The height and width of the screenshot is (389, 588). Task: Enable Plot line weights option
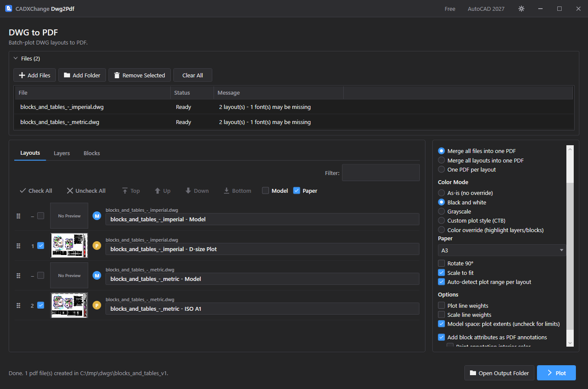pos(441,306)
